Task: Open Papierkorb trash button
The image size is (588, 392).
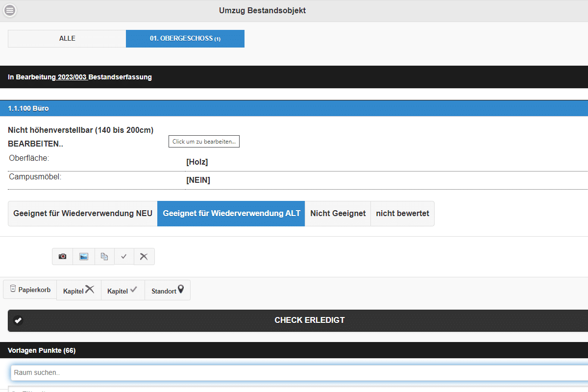Action: tap(30, 290)
